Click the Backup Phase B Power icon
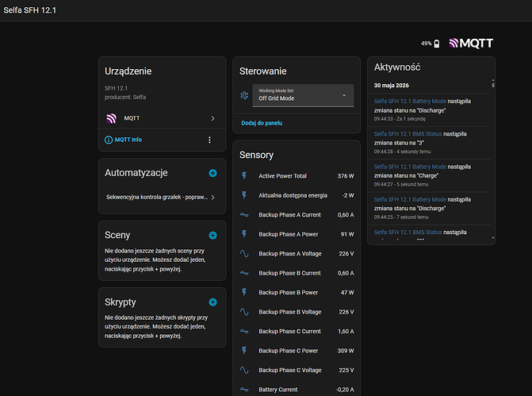The image size is (532, 396). [x=244, y=292]
